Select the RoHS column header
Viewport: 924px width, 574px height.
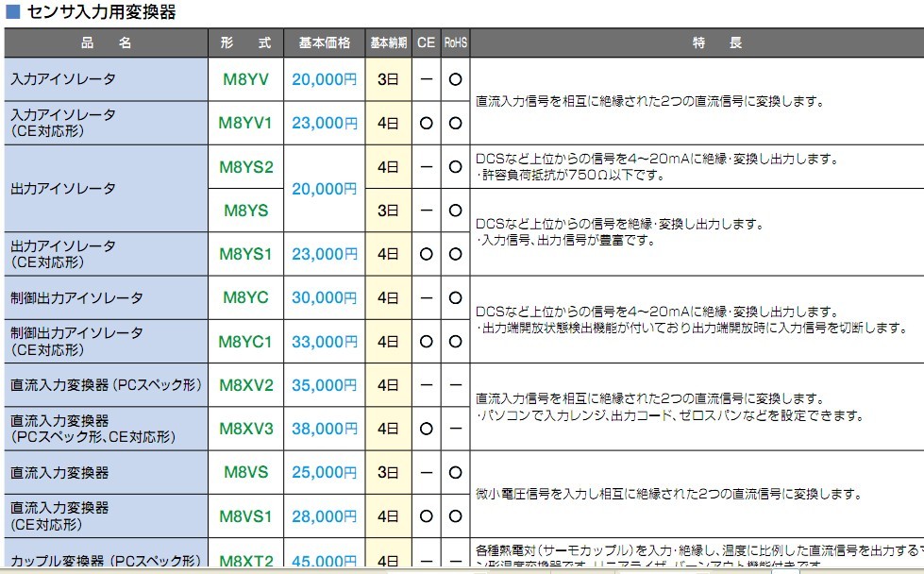[456, 43]
